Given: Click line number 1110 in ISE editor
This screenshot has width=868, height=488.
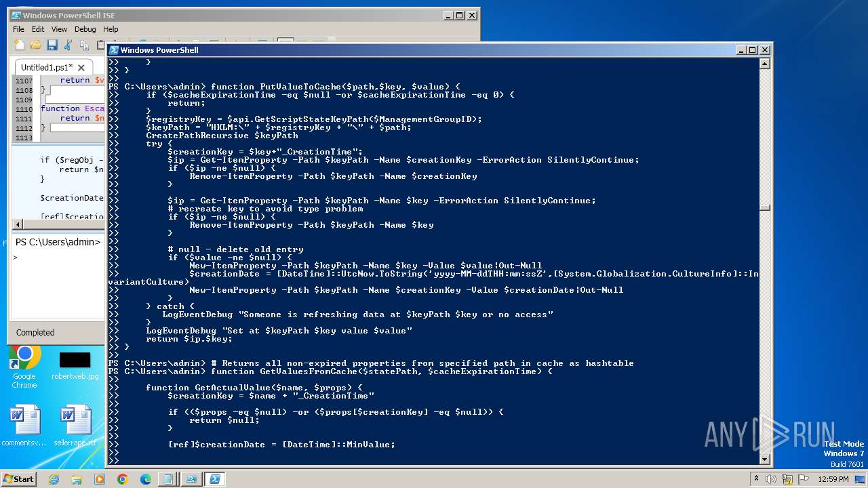Looking at the screenshot, I should pos(23,108).
